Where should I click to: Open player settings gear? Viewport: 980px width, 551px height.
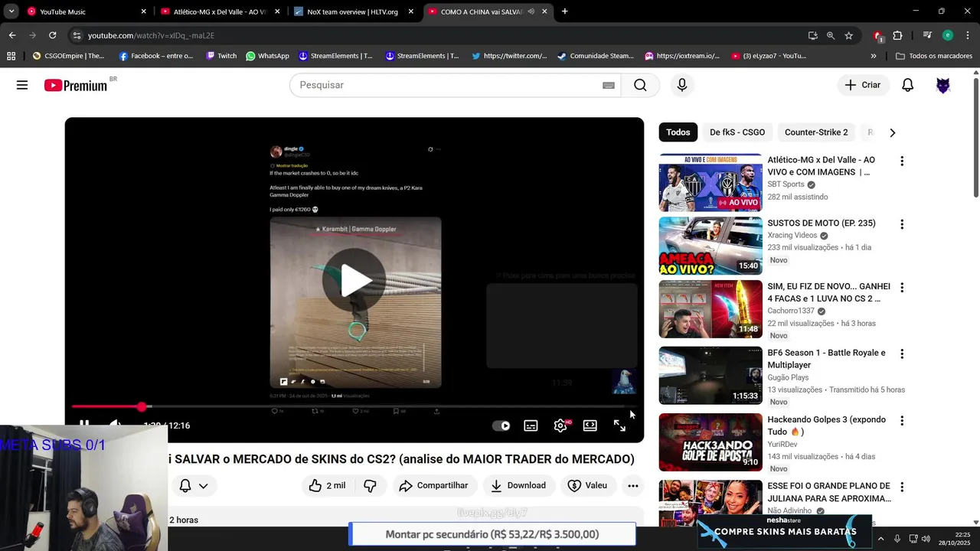560,425
